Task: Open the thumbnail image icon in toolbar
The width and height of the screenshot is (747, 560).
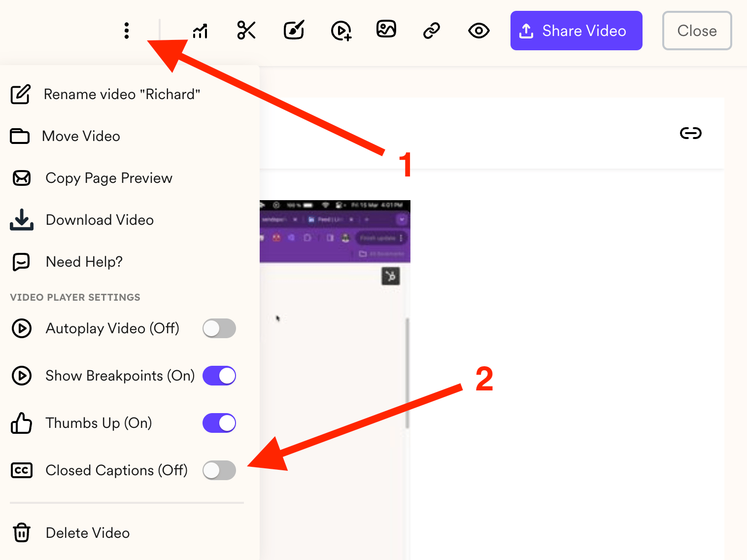Action: click(x=386, y=29)
